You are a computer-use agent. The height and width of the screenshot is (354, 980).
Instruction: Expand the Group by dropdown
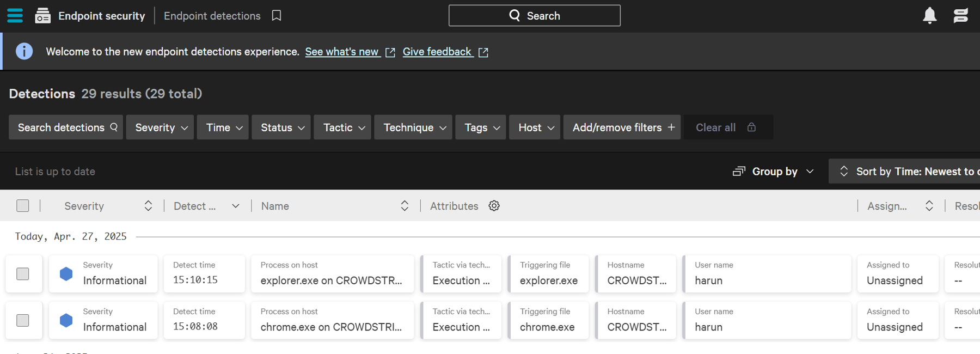(774, 172)
